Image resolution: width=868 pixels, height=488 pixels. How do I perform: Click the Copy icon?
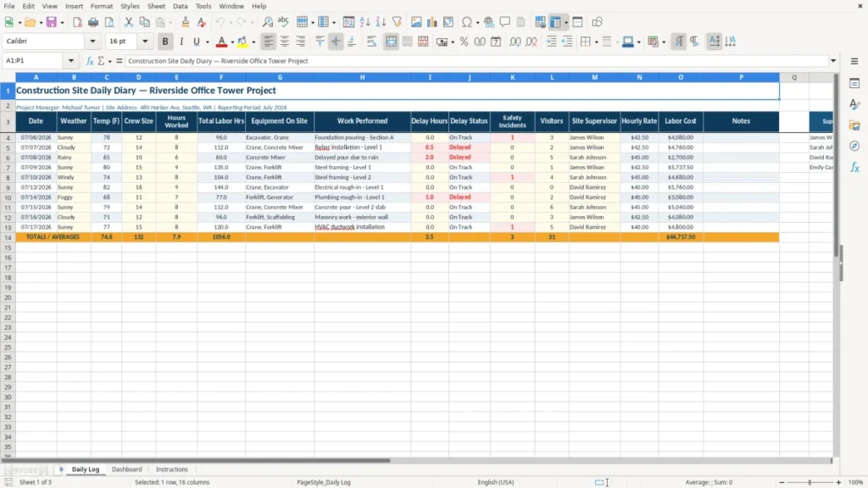(144, 22)
